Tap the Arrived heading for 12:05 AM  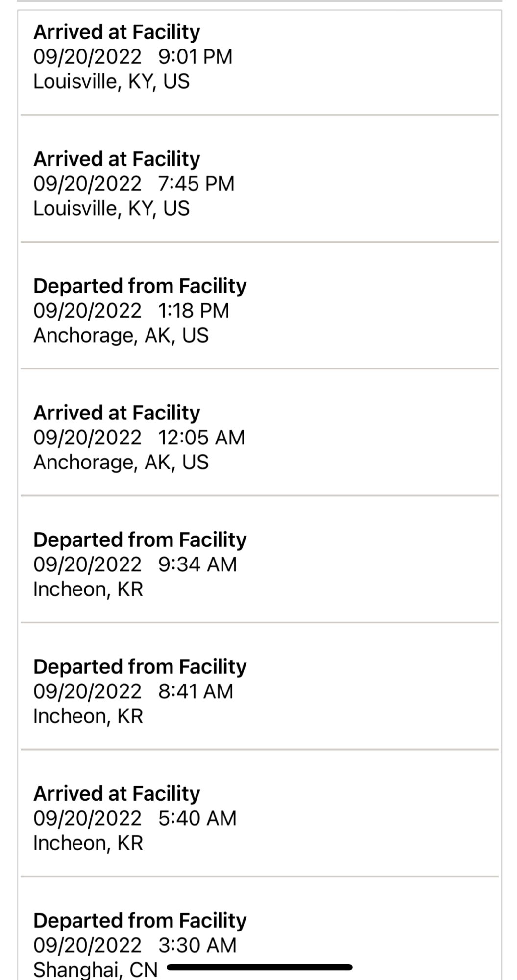(x=117, y=413)
